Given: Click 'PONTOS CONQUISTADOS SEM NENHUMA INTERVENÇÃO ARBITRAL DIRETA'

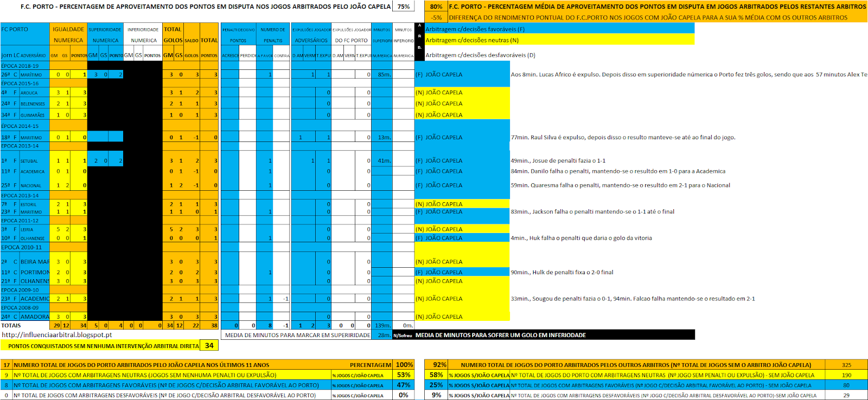Looking at the screenshot, I should [x=100, y=346].
